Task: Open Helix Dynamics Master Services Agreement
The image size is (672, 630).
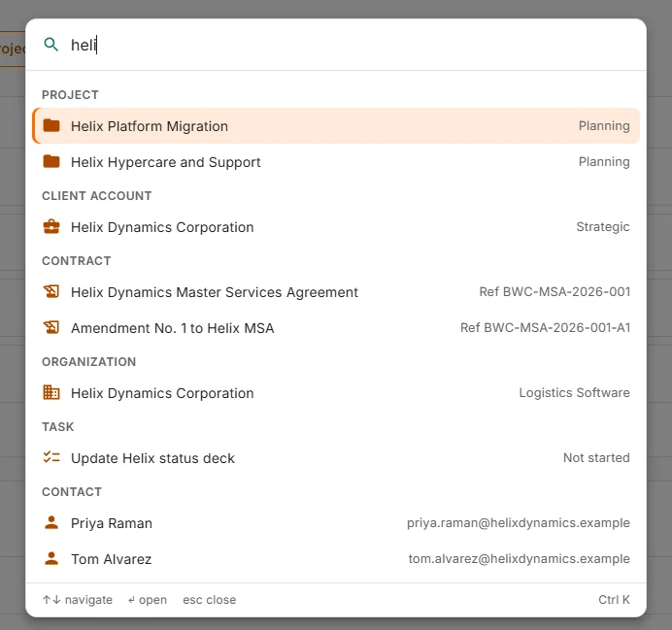Action: 336,292
